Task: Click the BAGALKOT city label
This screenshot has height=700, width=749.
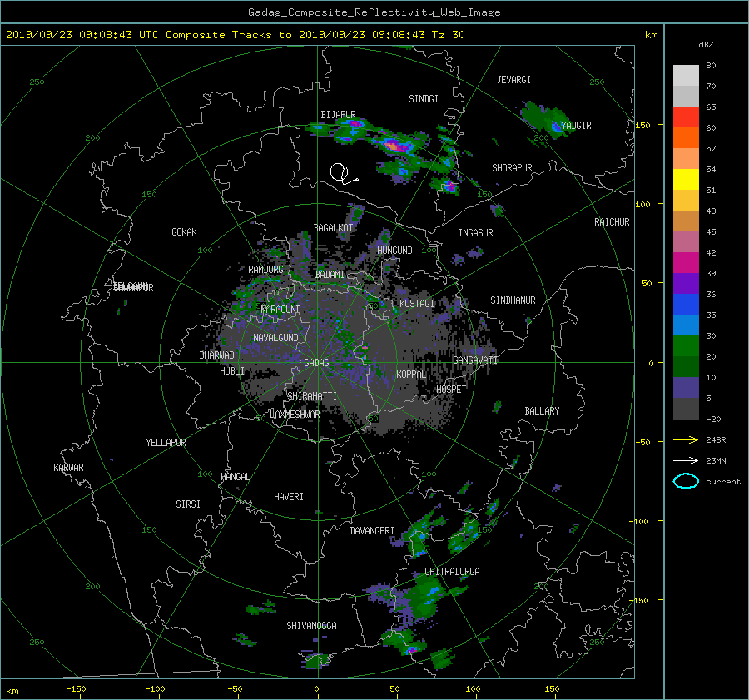Action: 333,228
